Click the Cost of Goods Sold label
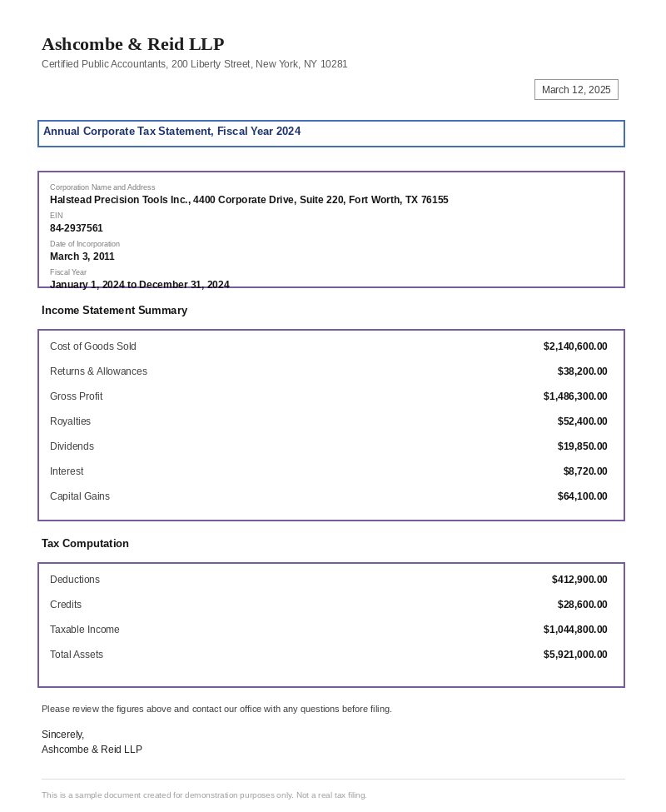Viewport: 666px width, 812px height. point(93,346)
